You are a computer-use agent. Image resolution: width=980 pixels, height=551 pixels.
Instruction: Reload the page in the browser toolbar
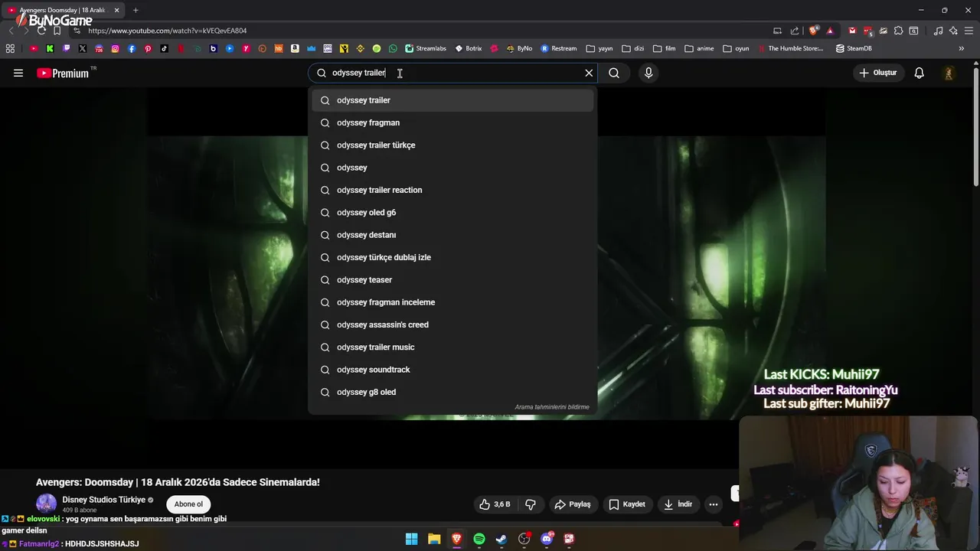tap(41, 31)
